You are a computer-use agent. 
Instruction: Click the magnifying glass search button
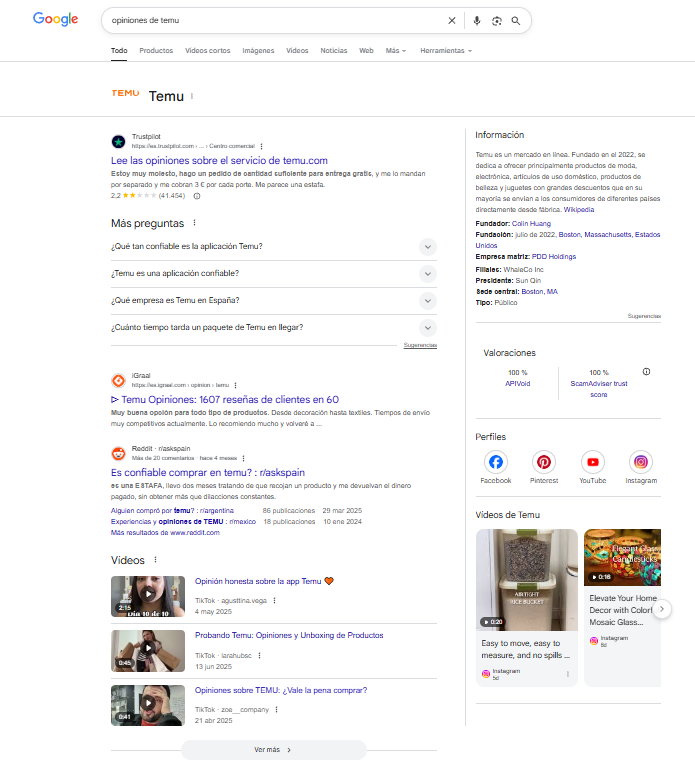coord(516,20)
